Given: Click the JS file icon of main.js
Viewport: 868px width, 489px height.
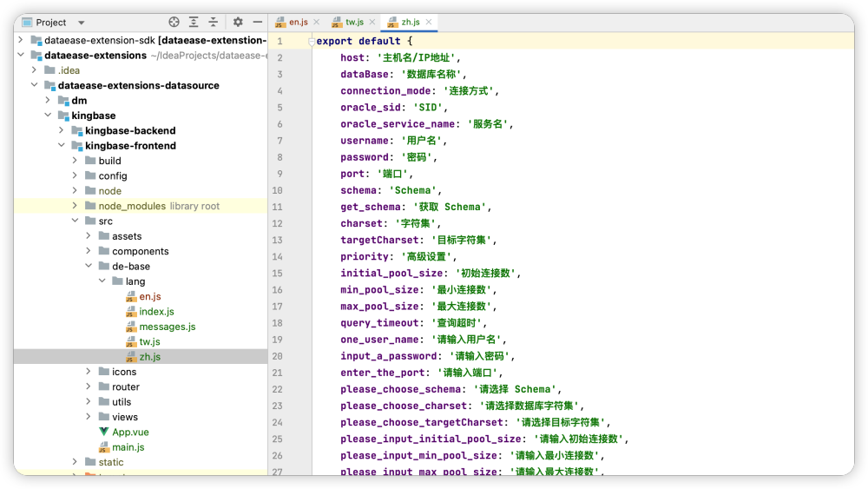Looking at the screenshot, I should coord(103,447).
